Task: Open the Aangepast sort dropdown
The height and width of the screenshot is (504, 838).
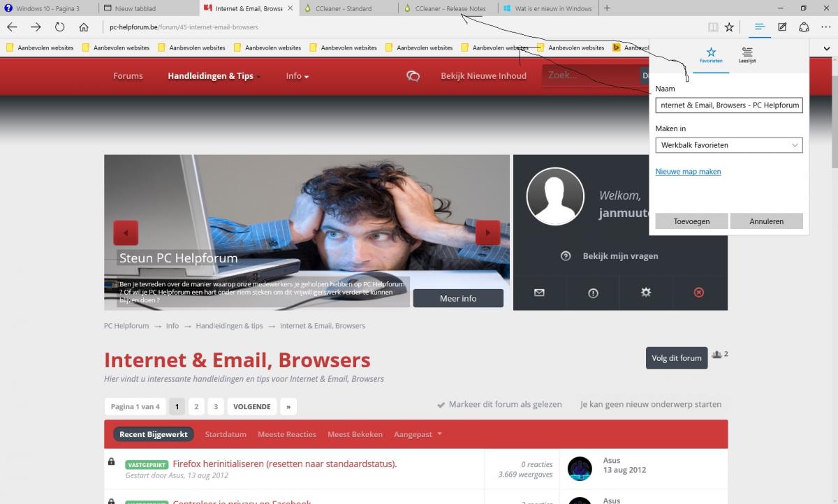Action: coord(418,434)
